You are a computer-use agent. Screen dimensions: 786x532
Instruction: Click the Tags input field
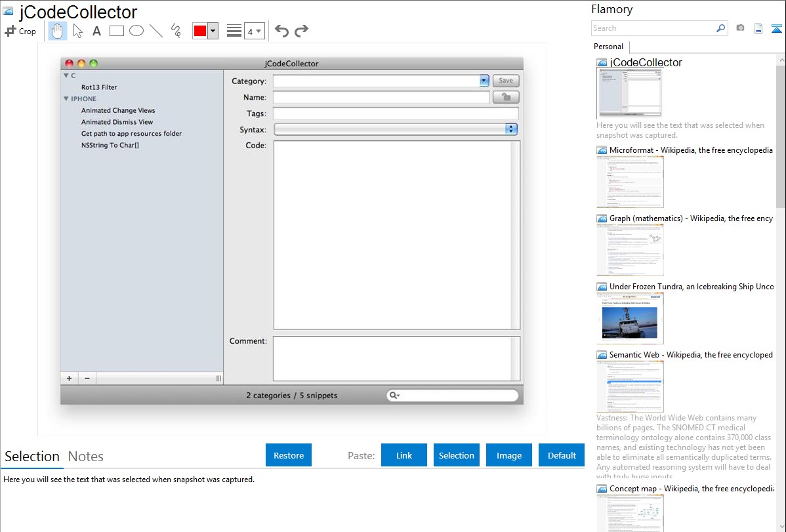pyautogui.click(x=396, y=114)
